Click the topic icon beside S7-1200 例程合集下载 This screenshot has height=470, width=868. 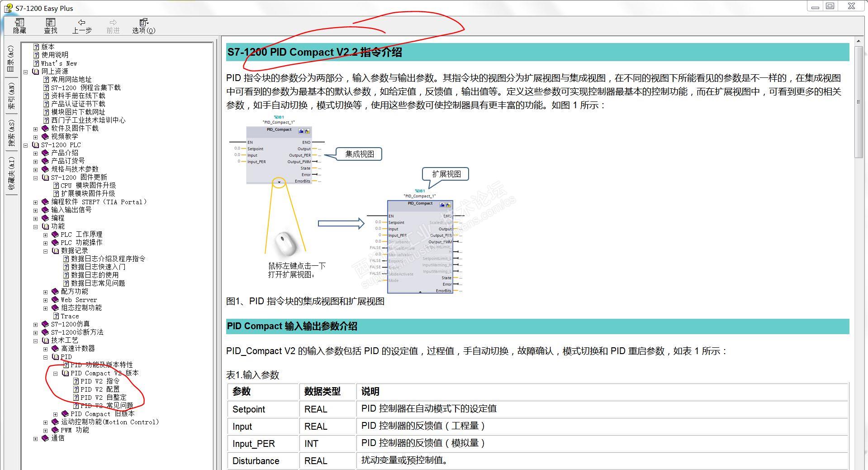pos(46,87)
